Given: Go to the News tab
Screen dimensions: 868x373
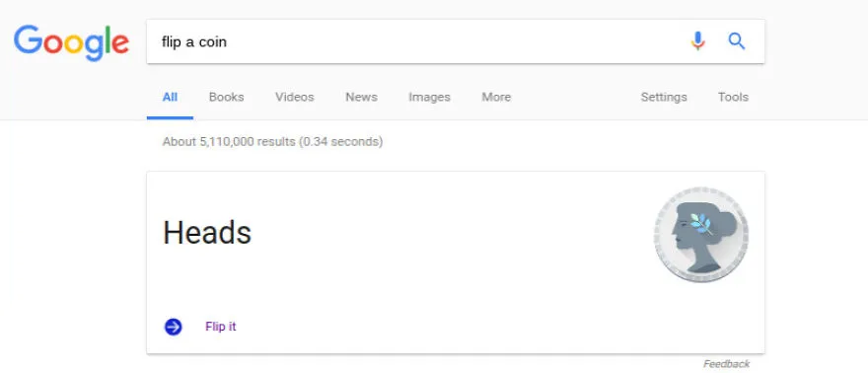Looking at the screenshot, I should coord(361,98).
